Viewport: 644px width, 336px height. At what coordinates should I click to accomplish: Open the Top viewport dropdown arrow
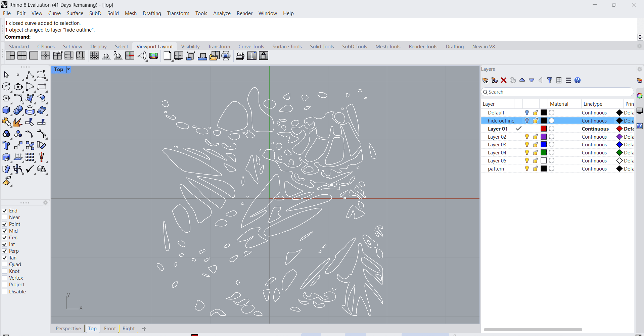[x=68, y=69]
